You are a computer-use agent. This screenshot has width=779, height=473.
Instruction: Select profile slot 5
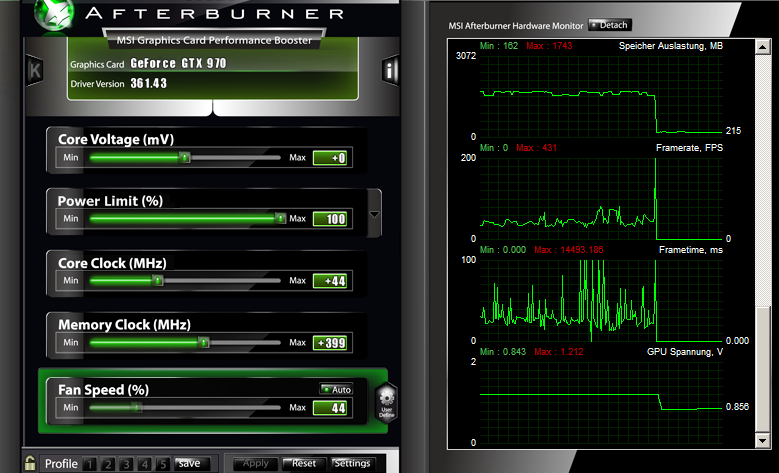click(x=162, y=464)
